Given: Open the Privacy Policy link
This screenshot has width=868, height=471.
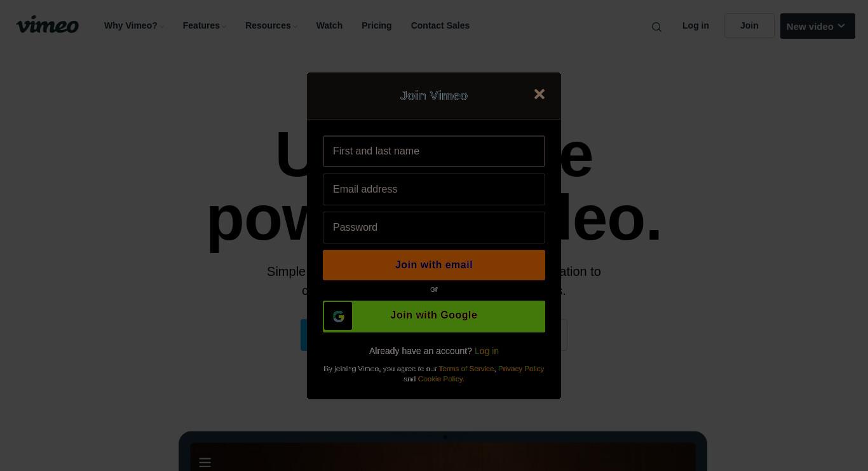Looking at the screenshot, I should tap(521, 369).
